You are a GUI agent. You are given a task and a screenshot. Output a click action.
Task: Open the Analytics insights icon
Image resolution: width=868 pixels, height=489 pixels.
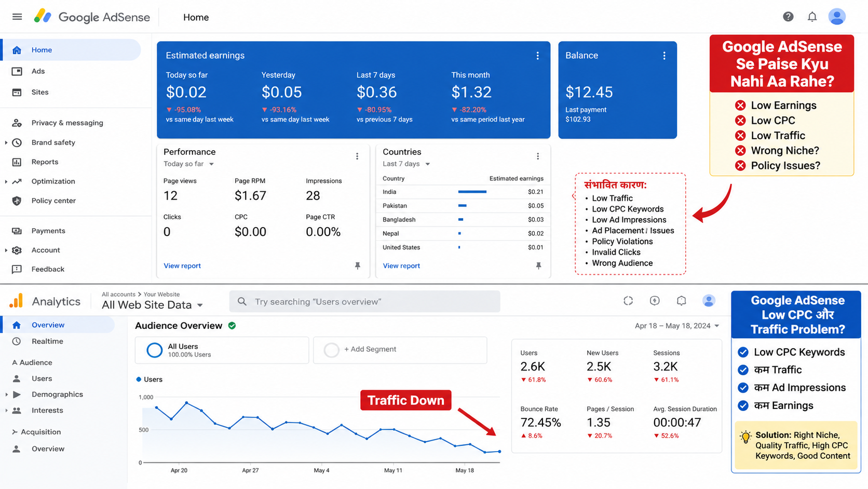pyautogui.click(x=655, y=300)
